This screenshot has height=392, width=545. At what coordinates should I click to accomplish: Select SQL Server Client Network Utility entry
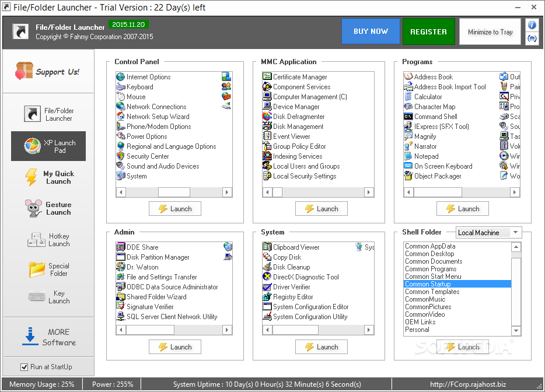(172, 317)
